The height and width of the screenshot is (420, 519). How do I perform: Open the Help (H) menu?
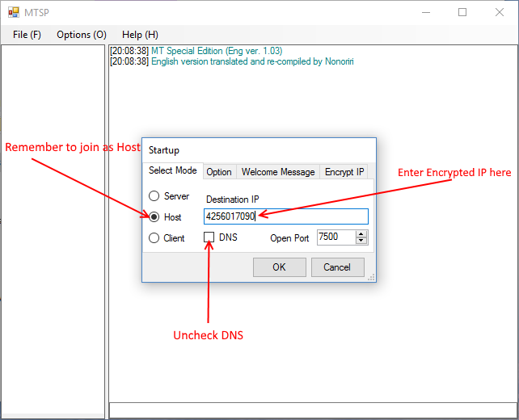coord(140,35)
